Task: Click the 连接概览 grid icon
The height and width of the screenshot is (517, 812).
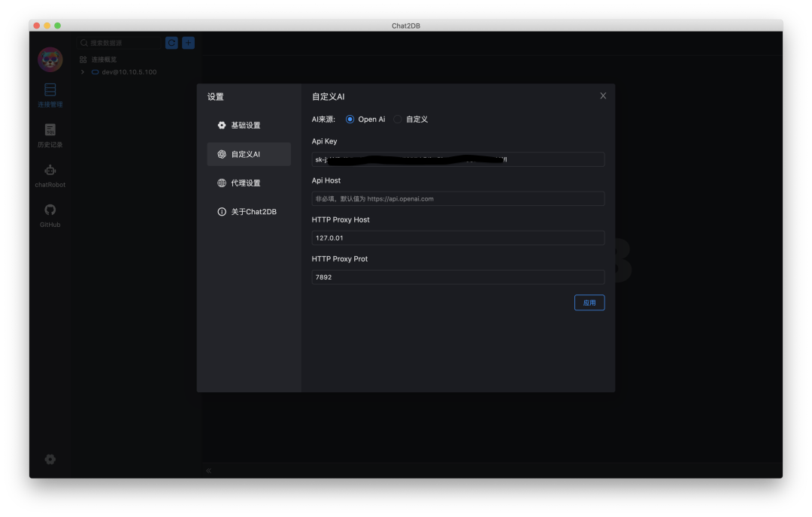Action: [x=83, y=59]
